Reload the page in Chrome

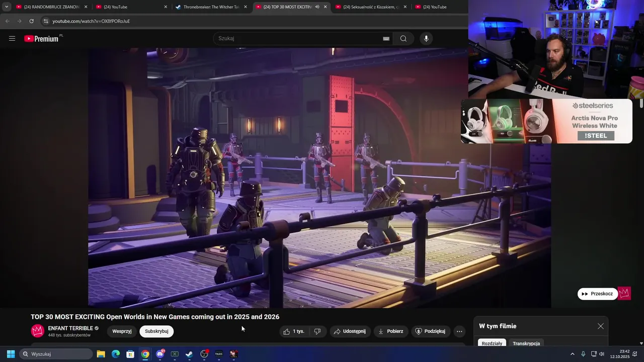coord(31,21)
